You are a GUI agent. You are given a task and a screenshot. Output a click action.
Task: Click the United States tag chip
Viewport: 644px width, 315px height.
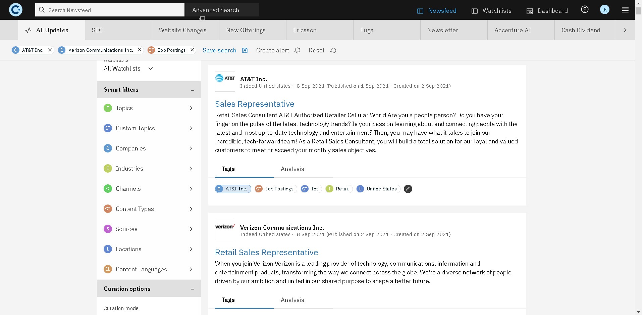click(378, 189)
